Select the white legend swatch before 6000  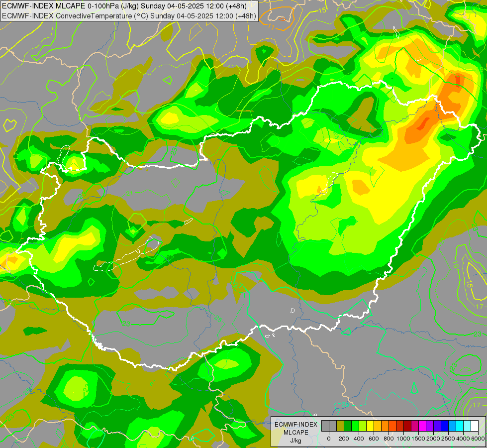[x=475, y=426]
